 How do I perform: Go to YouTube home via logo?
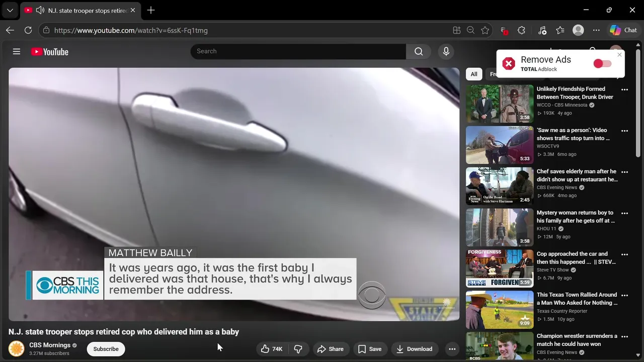[50, 52]
